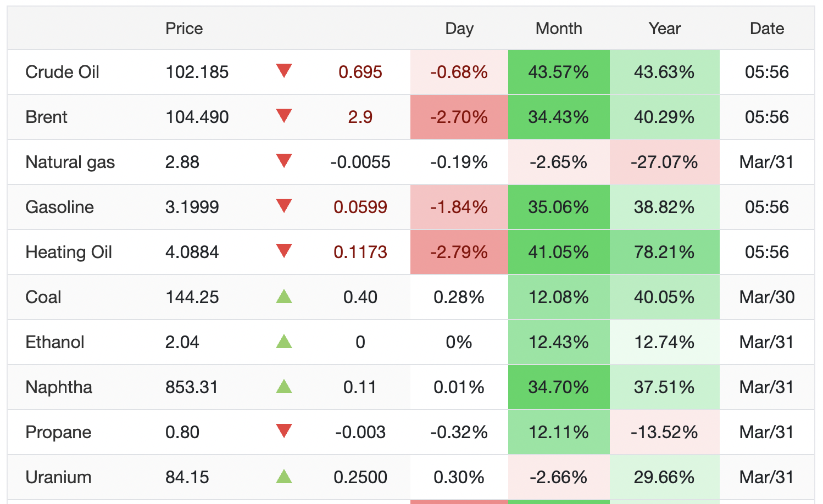Viewport: 823px width, 504px height.
Task: Sort table by the Price column header
Action: 184,29
